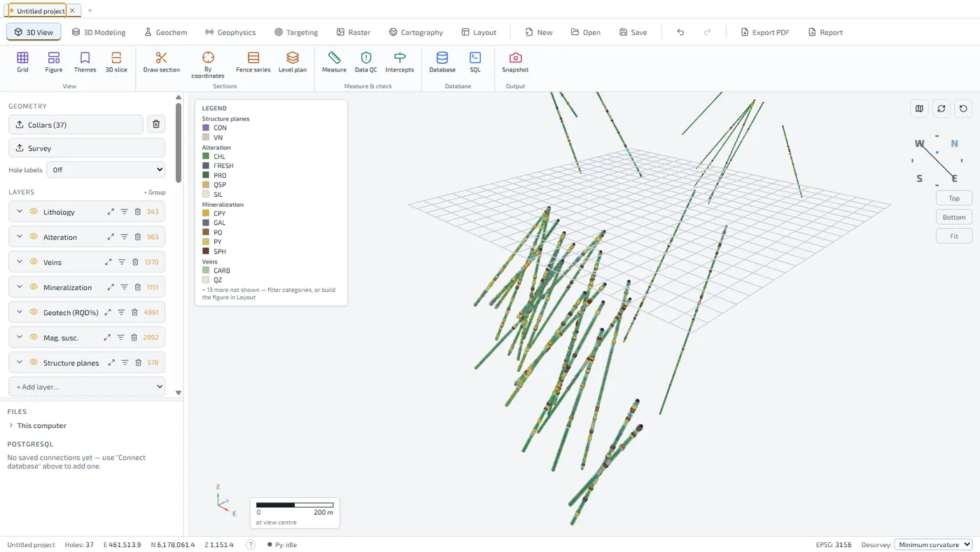Hide the Geotech (RQD%) layer
980x552 pixels.
(x=34, y=312)
